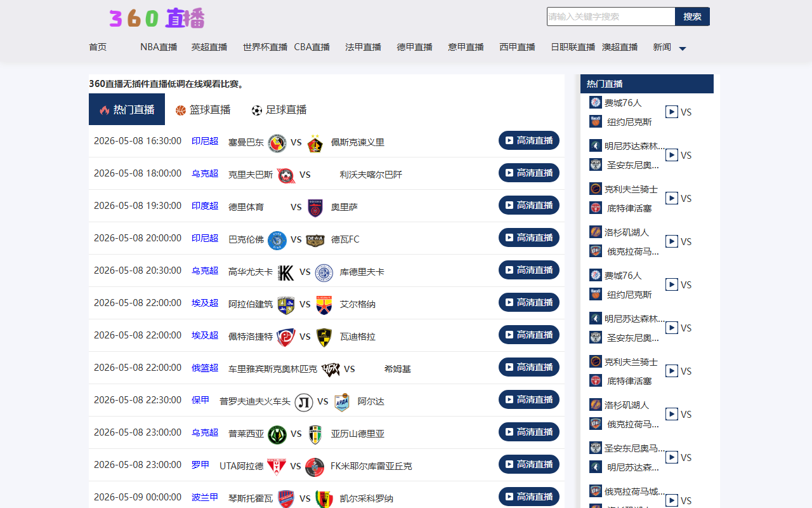The width and height of the screenshot is (812, 508).
Task: Click team name 德里体育
Action: (246, 207)
